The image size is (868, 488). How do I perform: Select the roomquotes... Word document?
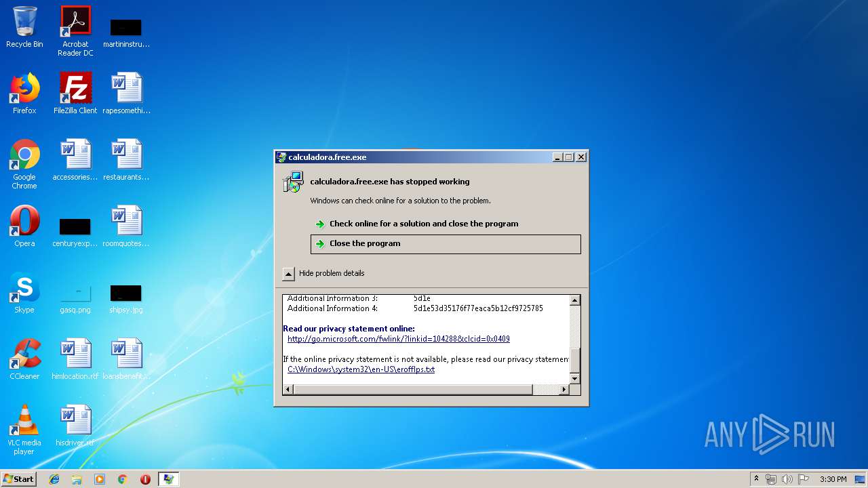pyautogui.click(x=126, y=226)
